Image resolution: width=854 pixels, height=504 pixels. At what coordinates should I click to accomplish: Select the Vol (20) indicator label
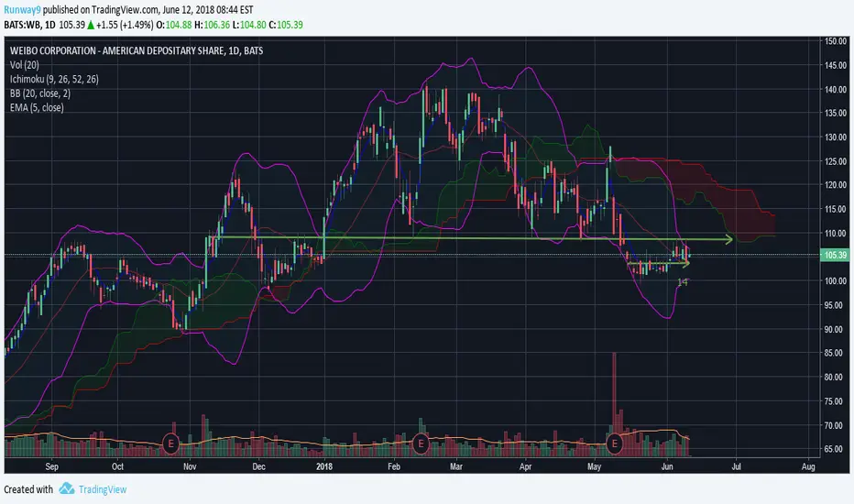click(x=25, y=65)
